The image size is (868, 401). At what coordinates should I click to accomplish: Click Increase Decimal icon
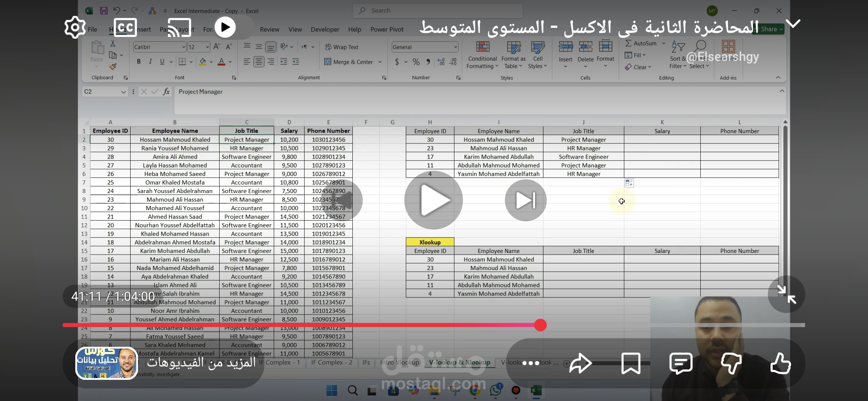(441, 62)
